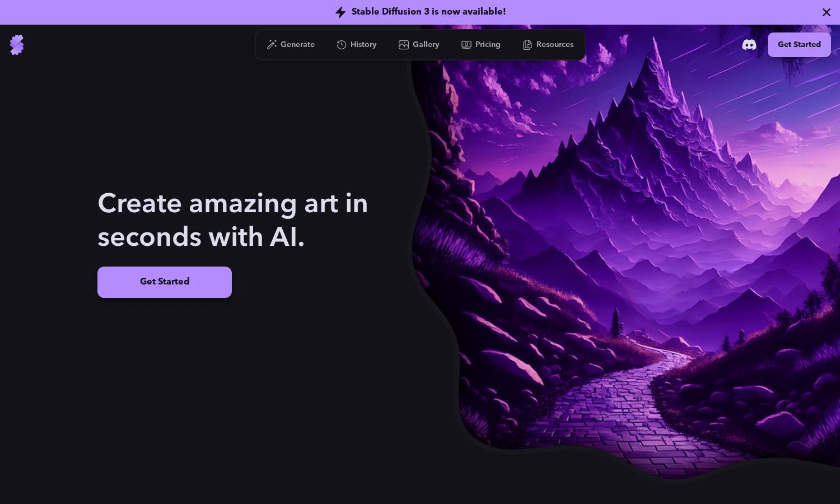Open the Resources navigation item
Image resolution: width=840 pixels, height=504 pixels.
(x=548, y=45)
